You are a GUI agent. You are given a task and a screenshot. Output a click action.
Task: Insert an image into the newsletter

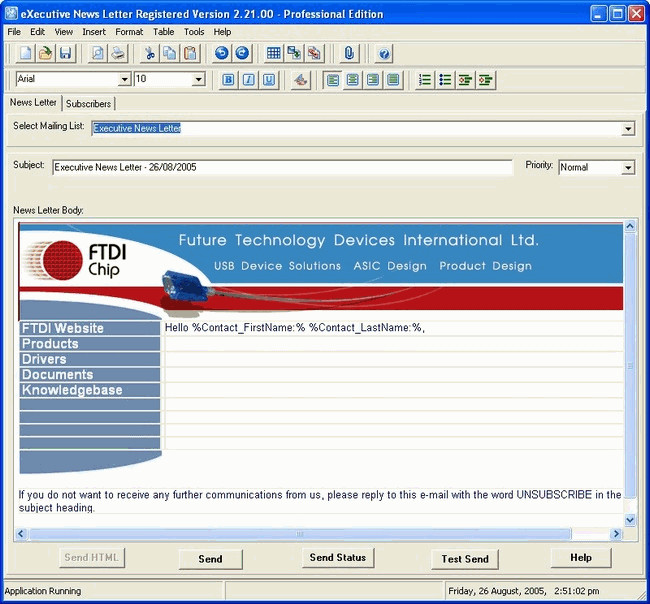click(x=294, y=53)
